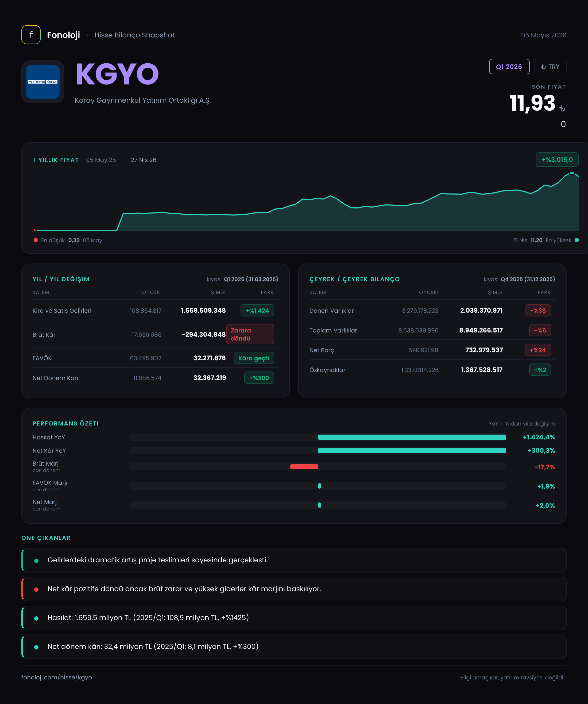Click the '1 YILLIK FIYAT' chart heading
This screenshot has height=704, width=588.
tap(56, 160)
